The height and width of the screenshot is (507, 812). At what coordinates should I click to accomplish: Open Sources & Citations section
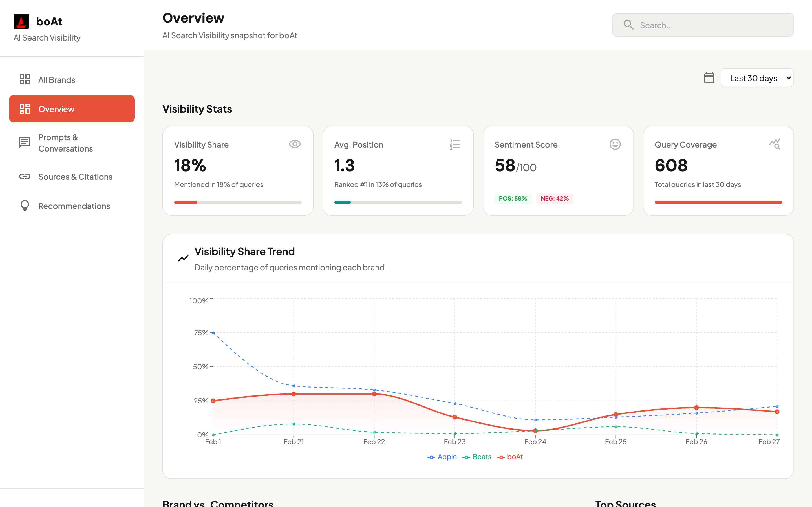[x=75, y=177]
